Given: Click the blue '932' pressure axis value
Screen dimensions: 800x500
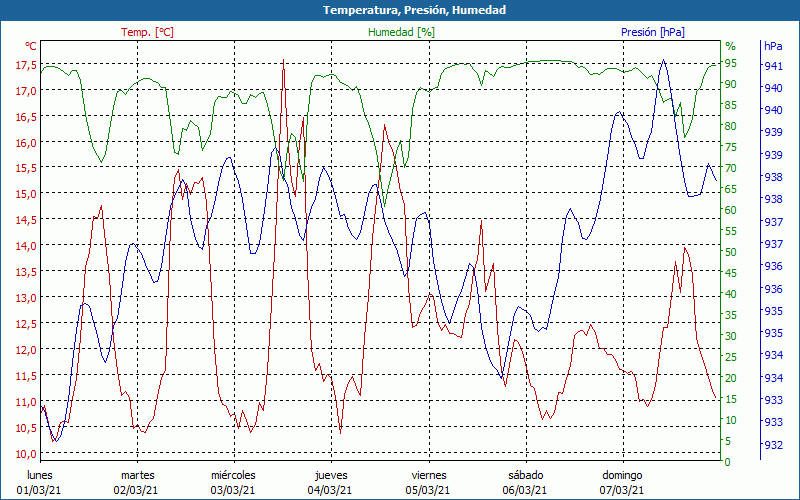Looking at the screenshot, I should (773, 444).
